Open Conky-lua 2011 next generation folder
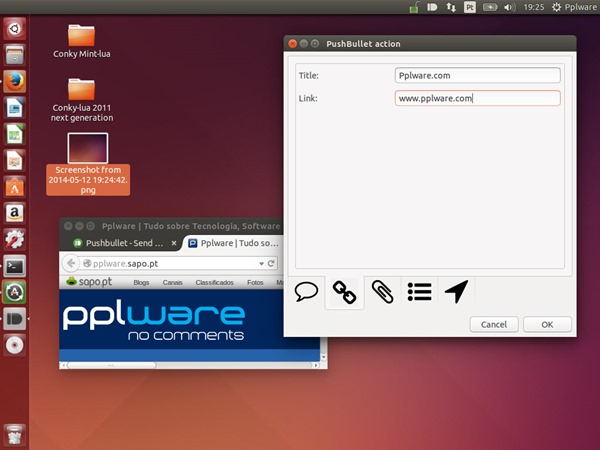 tap(82, 100)
